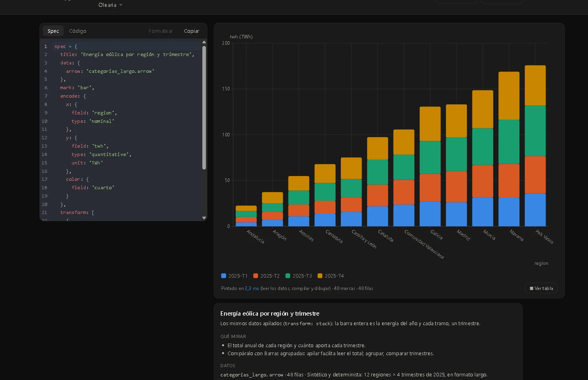Click the green 2025-T3 legend swatch

pos(288,276)
